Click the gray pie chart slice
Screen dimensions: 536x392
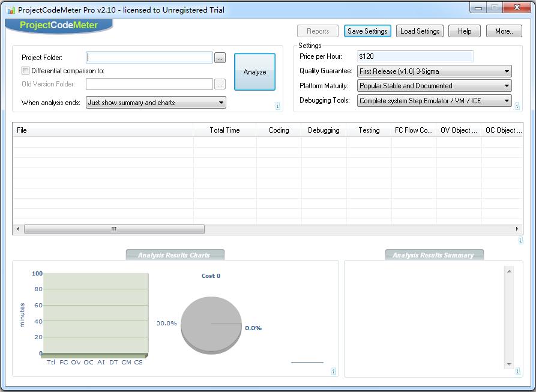pyautogui.click(x=211, y=324)
